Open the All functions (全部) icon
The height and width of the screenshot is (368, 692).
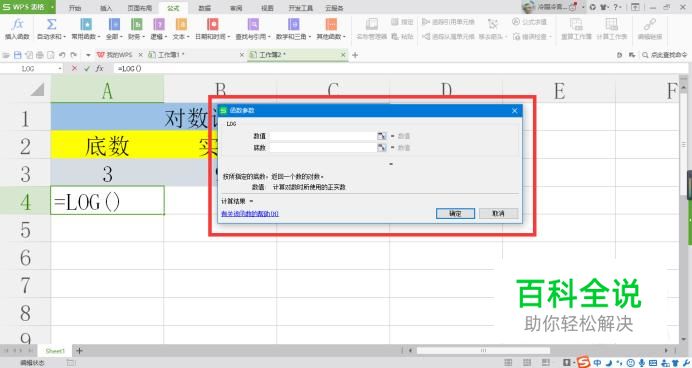pos(114,24)
